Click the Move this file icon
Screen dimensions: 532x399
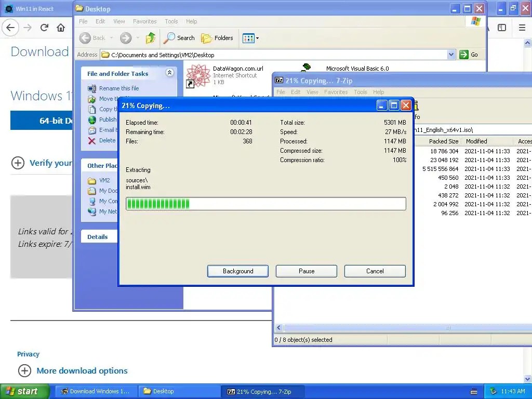coord(92,99)
